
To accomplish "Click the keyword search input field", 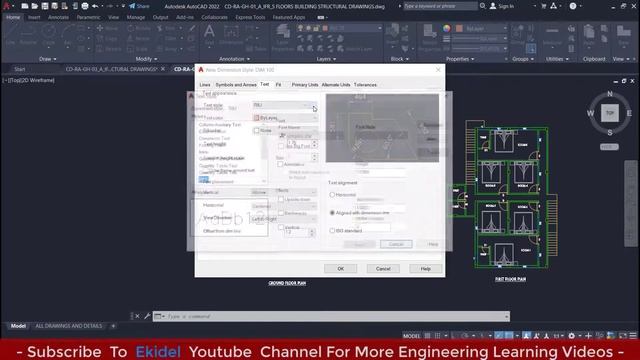I will click(x=440, y=6).
